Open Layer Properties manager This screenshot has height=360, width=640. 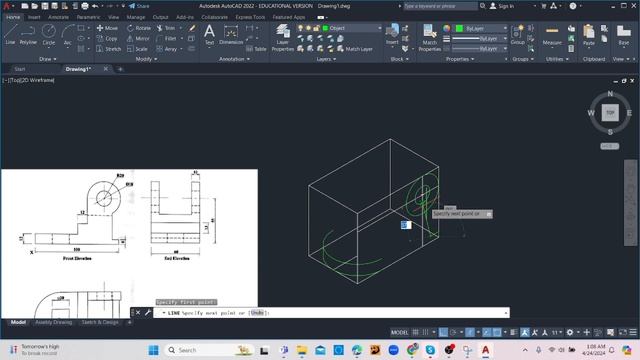point(282,38)
